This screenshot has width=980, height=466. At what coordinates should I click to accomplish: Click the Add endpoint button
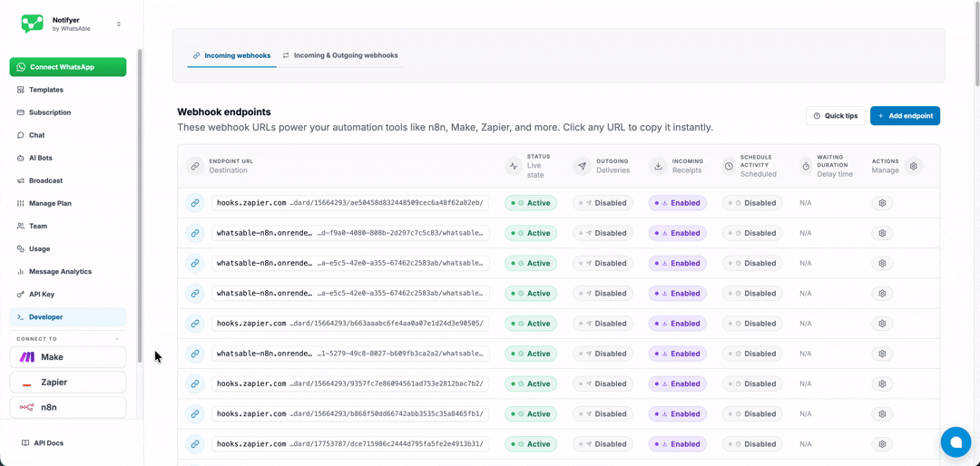[x=905, y=115]
